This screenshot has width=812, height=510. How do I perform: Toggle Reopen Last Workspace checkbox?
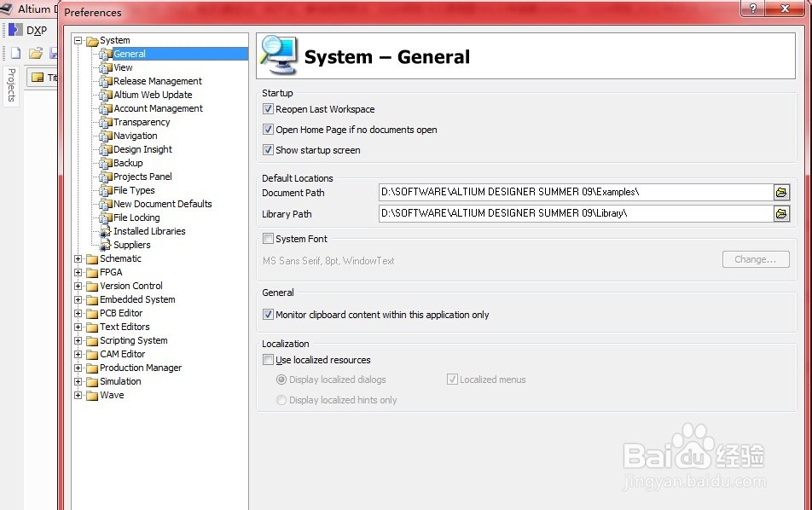point(268,108)
